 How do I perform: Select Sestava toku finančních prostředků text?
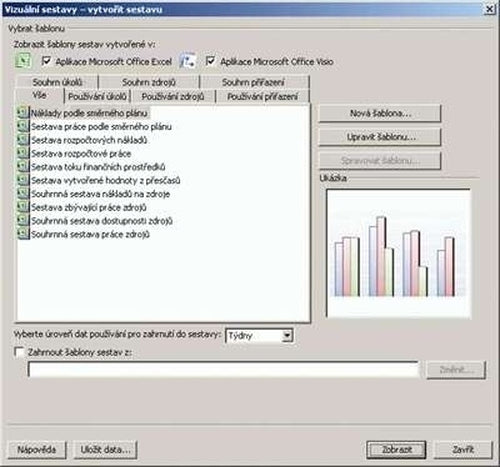tap(98, 167)
